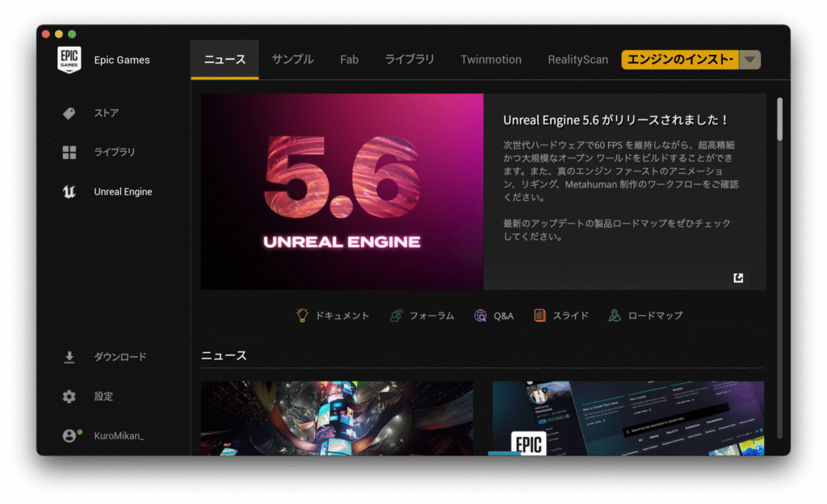Click the KuroMikan_ profile avatar icon
The width and height of the screenshot is (827, 504).
coord(70,435)
